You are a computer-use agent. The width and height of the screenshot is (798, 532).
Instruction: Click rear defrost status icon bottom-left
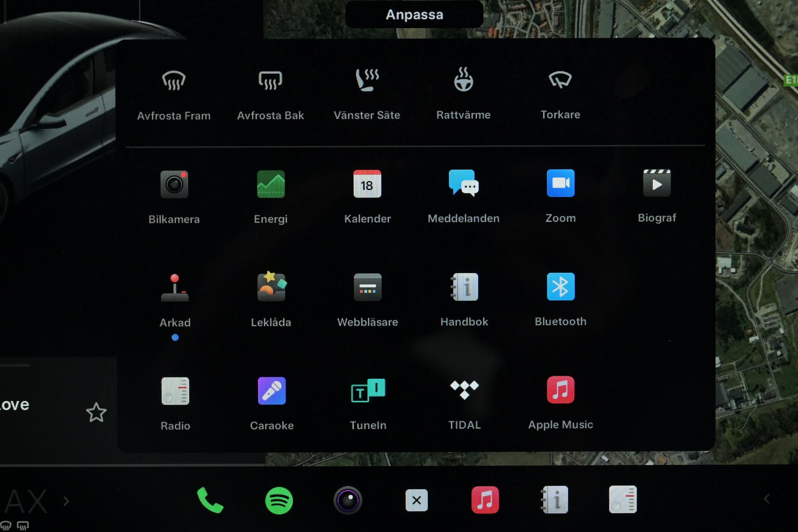pyautogui.click(x=23, y=526)
